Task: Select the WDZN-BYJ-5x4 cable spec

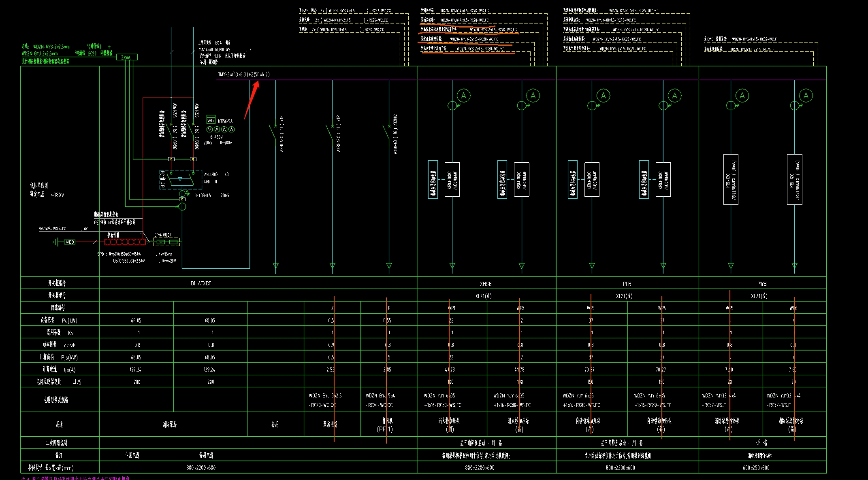Action: tap(380, 395)
